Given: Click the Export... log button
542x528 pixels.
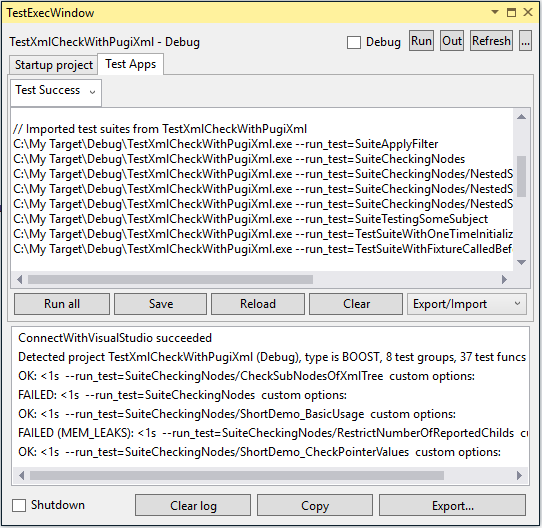Looking at the screenshot, I should (452, 505).
